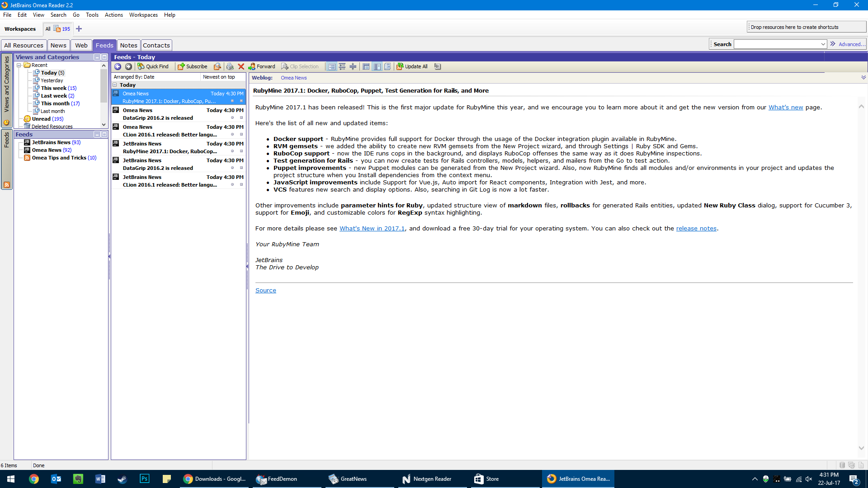Click Subscribe to add a feed

[193, 66]
